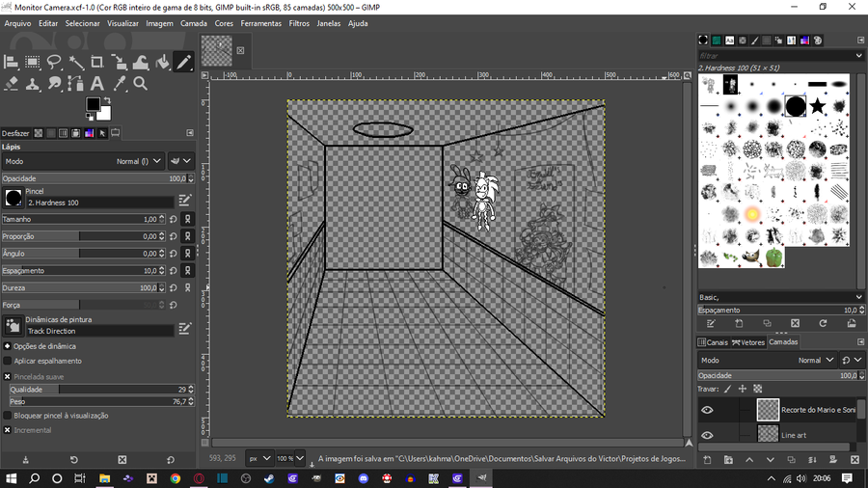Viewport: 868px width, 488px height.
Task: Open the Tool Options tab configuration menu
Action: [x=190, y=133]
